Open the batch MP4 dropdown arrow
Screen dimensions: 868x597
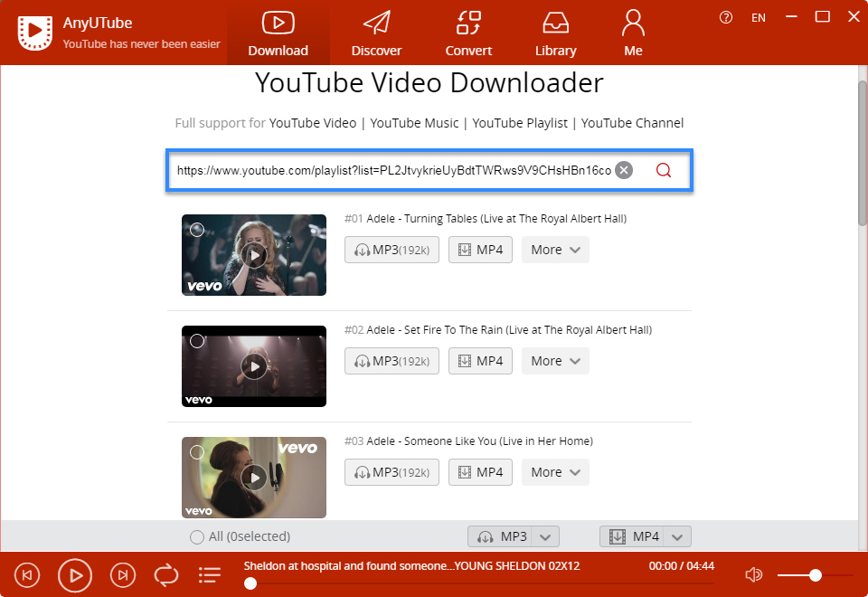coord(677,536)
